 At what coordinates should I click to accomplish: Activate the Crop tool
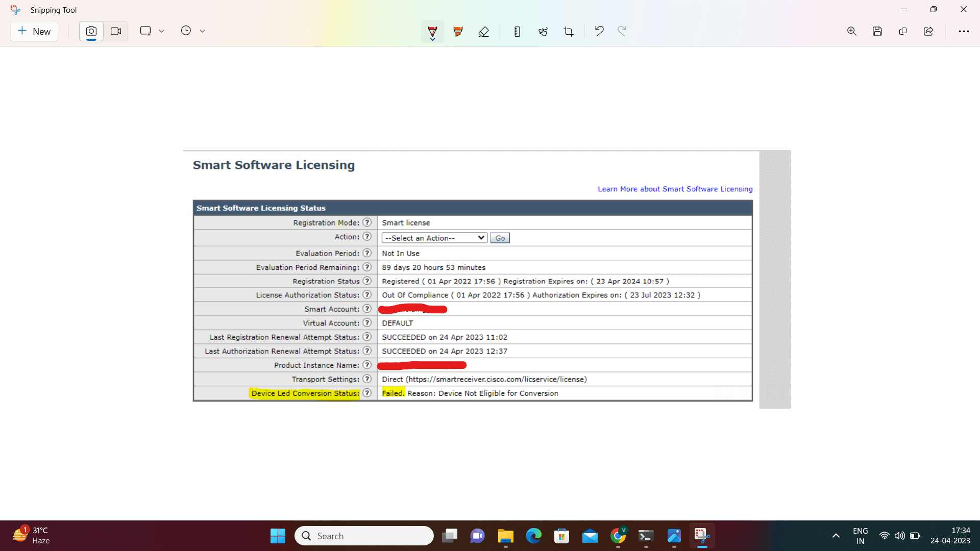pyautogui.click(x=569, y=31)
